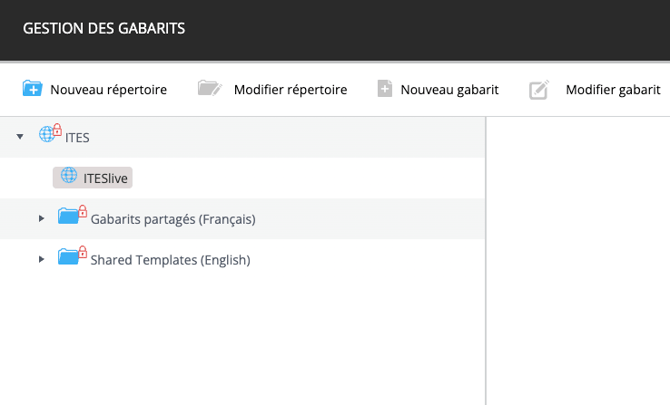
Task: Select the globe icon beside ITESlive
Action: (68, 177)
